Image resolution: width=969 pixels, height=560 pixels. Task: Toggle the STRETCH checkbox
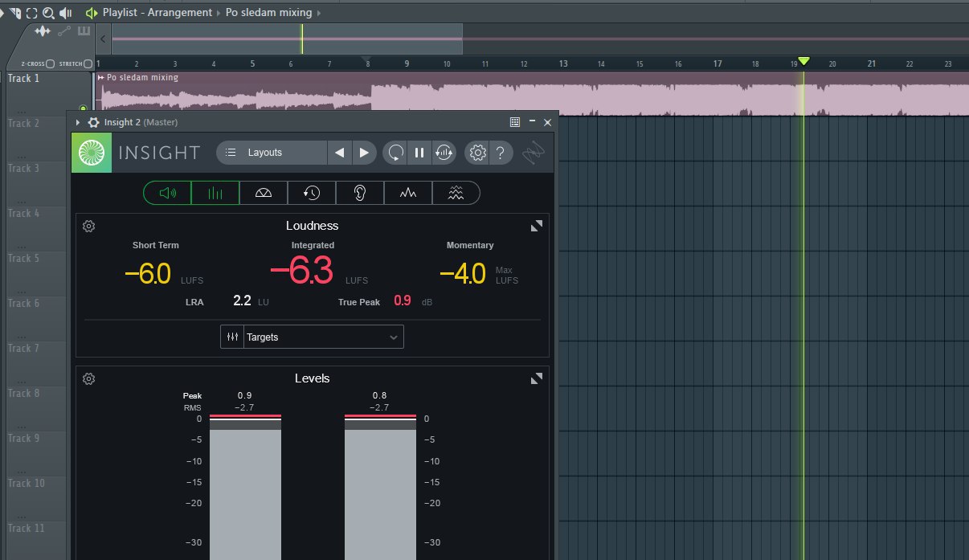click(x=88, y=63)
